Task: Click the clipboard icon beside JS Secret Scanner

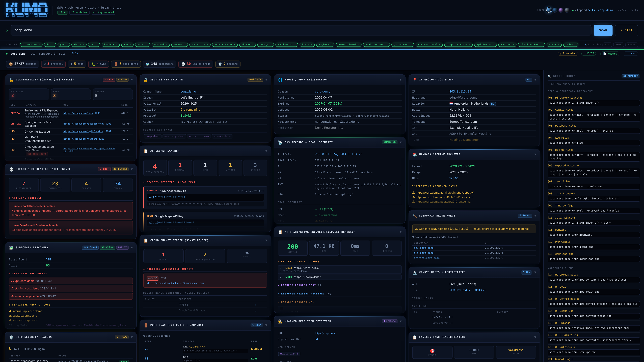Action: 146,151
